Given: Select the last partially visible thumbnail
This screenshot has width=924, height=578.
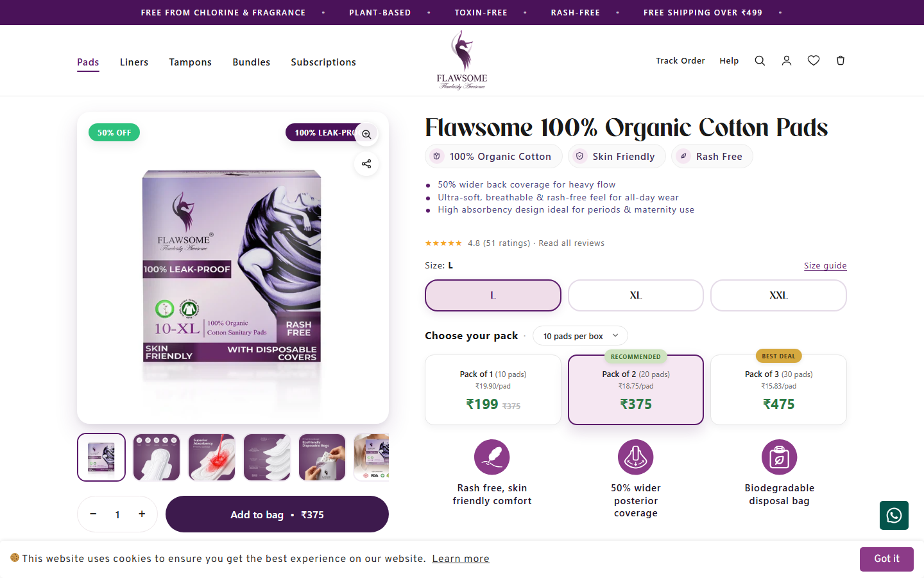Looking at the screenshot, I should click(372, 457).
